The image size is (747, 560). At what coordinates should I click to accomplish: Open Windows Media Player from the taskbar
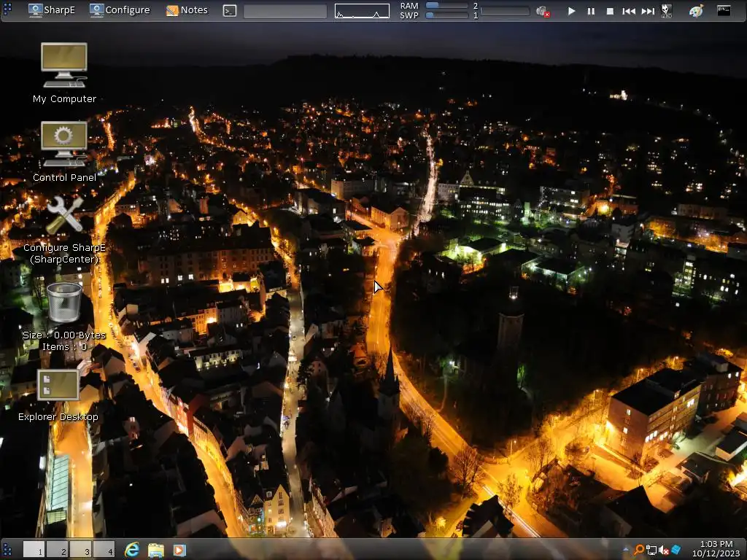(179, 549)
